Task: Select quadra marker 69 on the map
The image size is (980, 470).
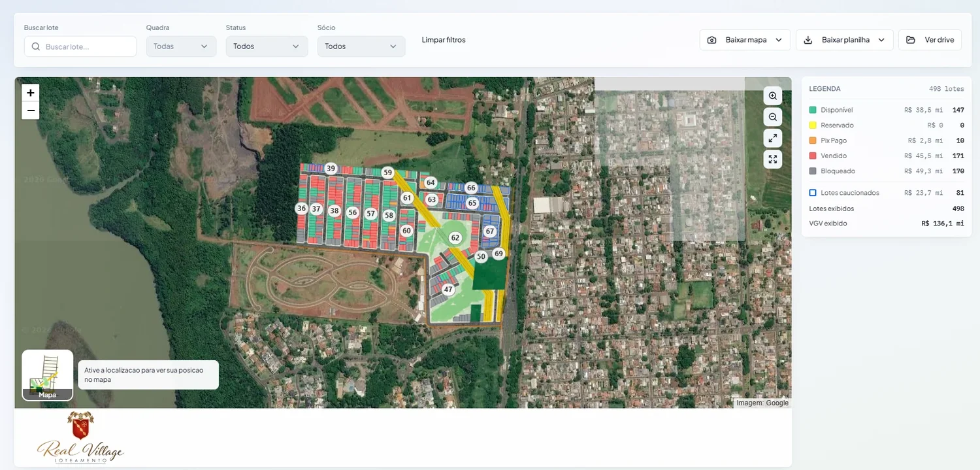Action: point(499,254)
